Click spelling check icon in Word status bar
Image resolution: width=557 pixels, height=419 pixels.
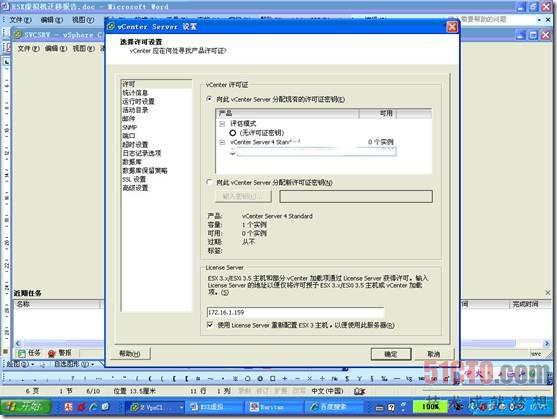359,391
